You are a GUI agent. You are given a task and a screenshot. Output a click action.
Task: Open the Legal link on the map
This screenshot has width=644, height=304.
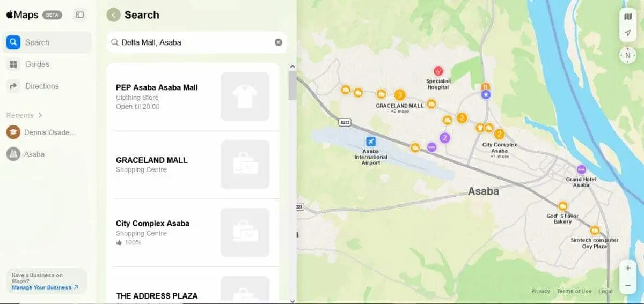[605, 291]
